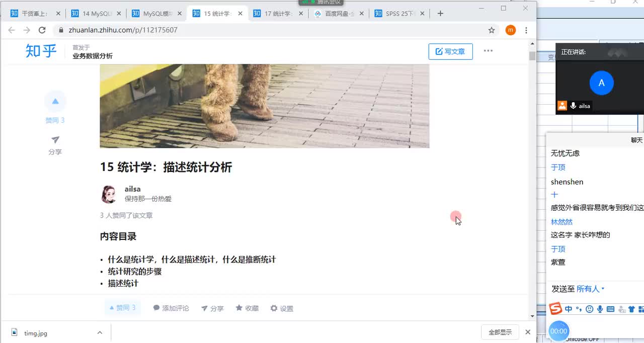
Task: Toggle Chinese/English mode in Sogou bar
Action: (569, 309)
